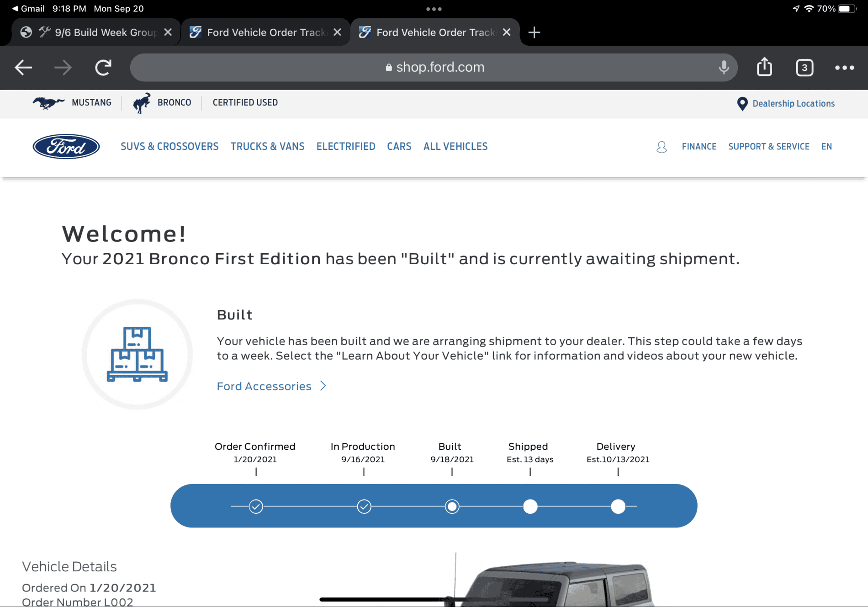Viewport: 868px width, 607px height.
Task: Reload the page with the refresh icon
Action: 103,68
